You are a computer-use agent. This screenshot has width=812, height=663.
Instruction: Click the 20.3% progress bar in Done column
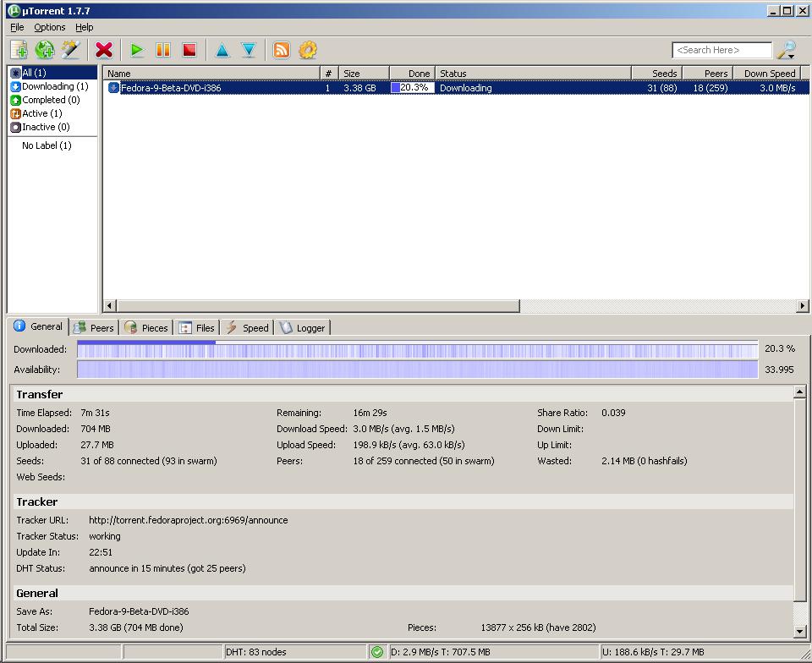coord(412,88)
